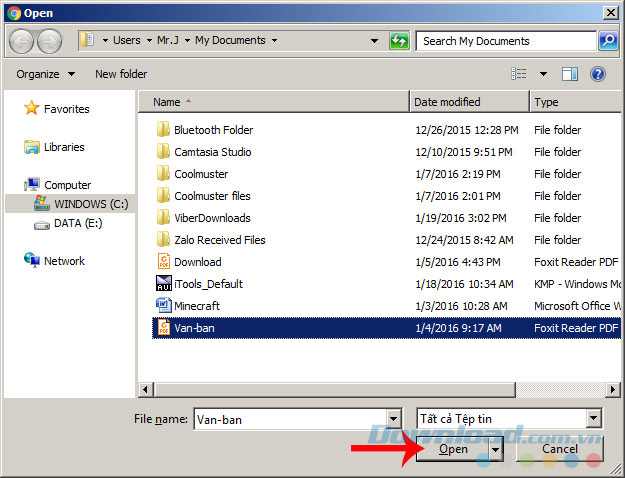Click the left arrow of horizontal scrollbar

145,389
